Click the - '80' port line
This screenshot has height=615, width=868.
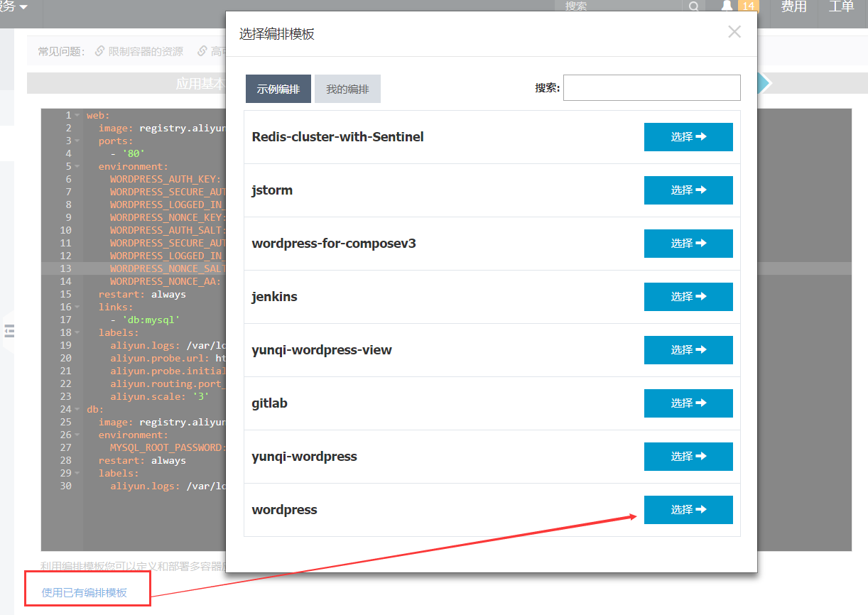[x=127, y=153]
